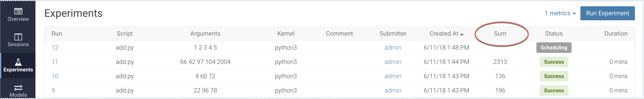Click the Sum column header
The height and width of the screenshot is (99, 644).
click(x=500, y=34)
